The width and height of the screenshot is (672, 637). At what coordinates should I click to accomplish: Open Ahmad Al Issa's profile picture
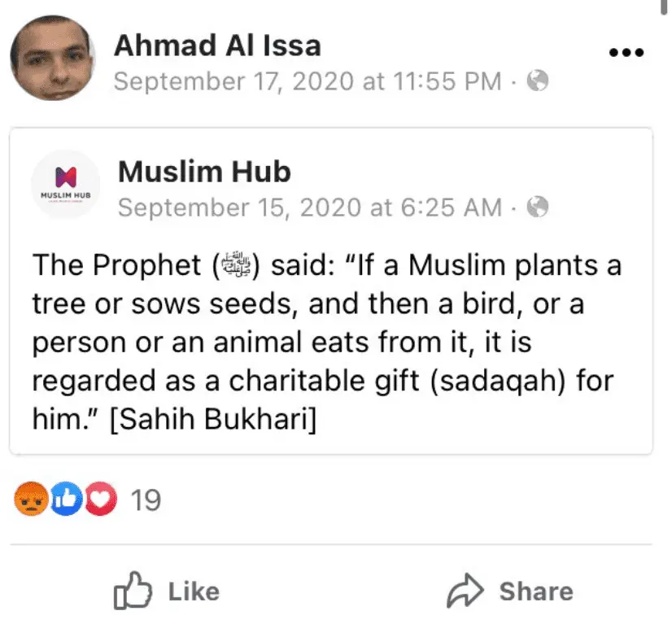(51, 59)
